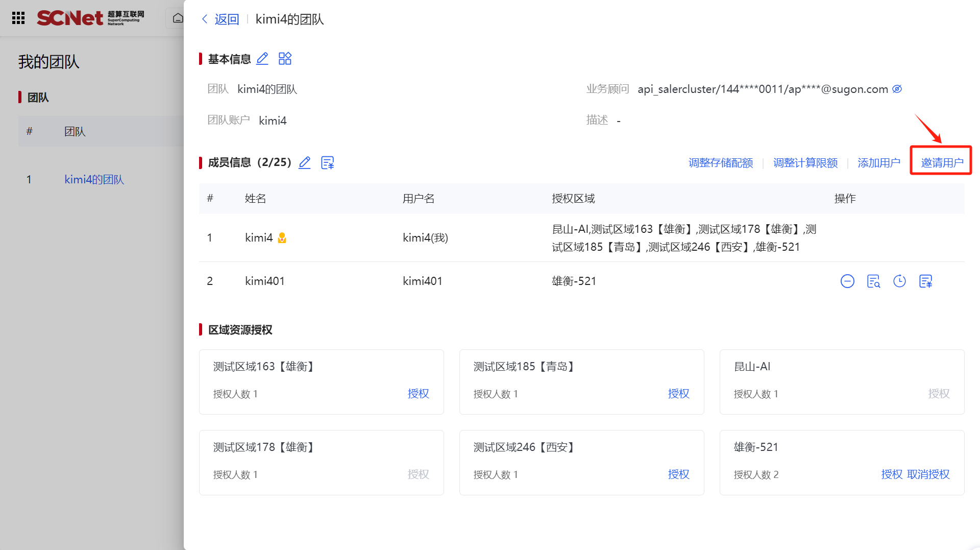Screen dimensions: 980x550
Task: Click the 授权区域 column header
Action: pyautogui.click(x=573, y=198)
